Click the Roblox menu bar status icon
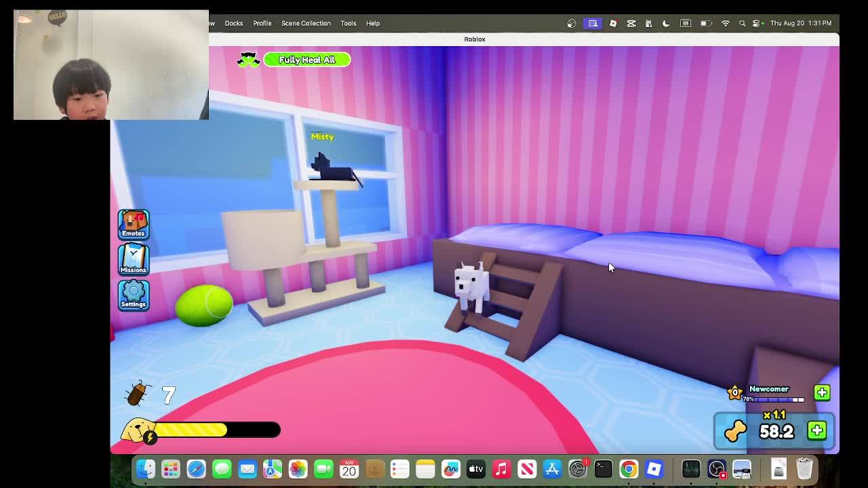868x488 pixels. click(x=613, y=23)
